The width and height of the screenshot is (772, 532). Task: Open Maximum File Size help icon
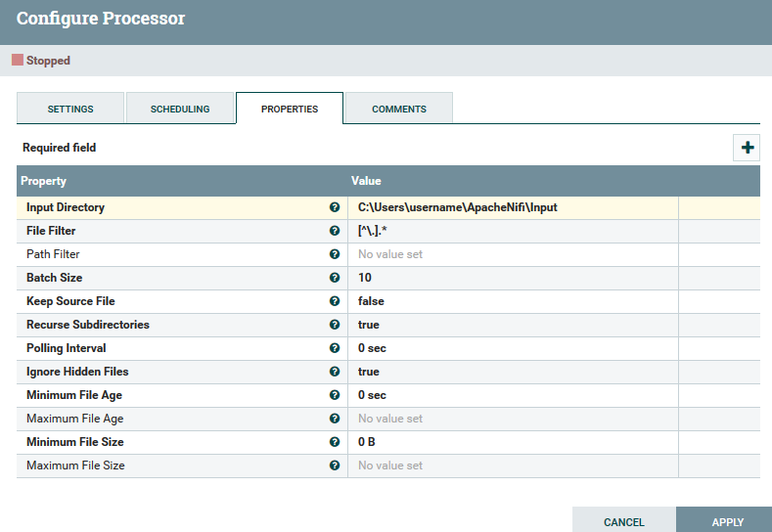(x=335, y=465)
